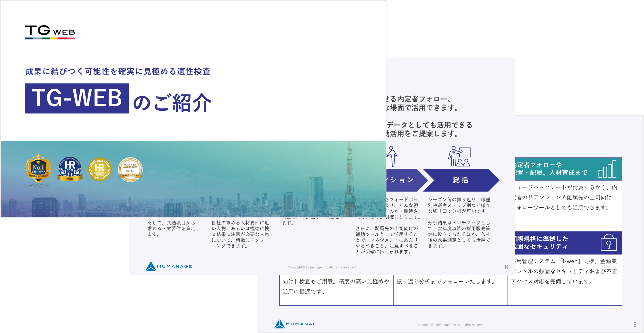644x333 pixels.
Task: Click the 2022 HR Technology Awards badge
Action: pos(100,169)
